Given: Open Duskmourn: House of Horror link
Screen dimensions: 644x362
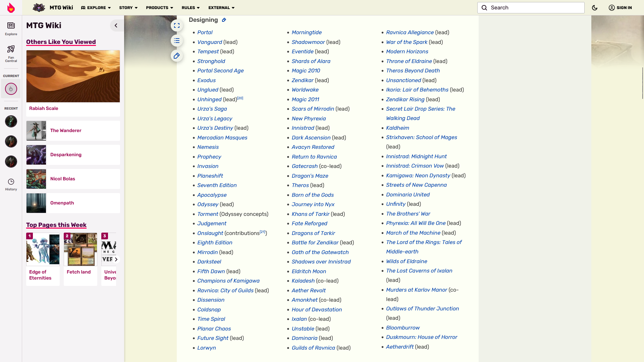Looking at the screenshot, I should (422, 337).
